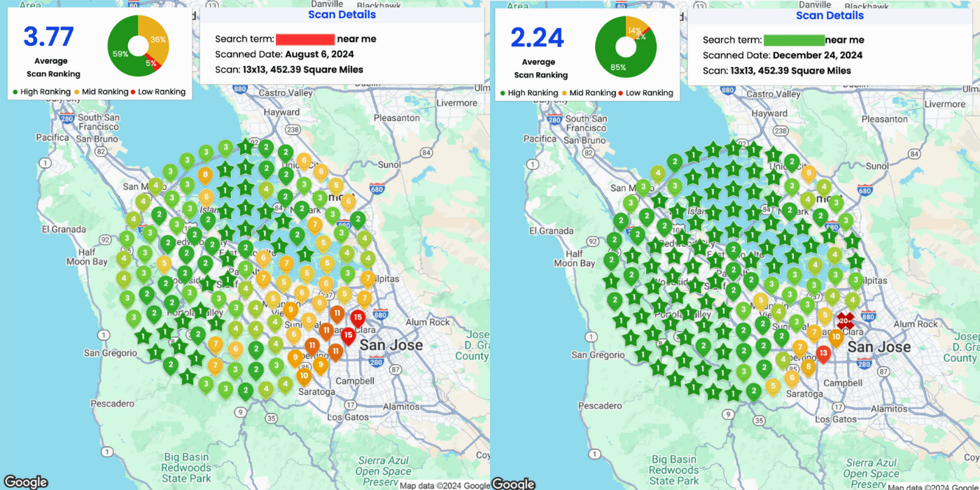
Task: Click the left Scan Details heading
Action: pyautogui.click(x=342, y=15)
